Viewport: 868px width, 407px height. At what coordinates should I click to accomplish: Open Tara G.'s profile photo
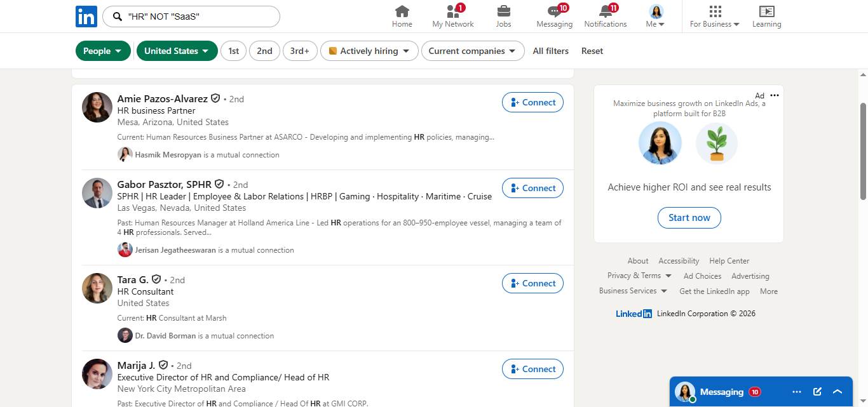coord(97,288)
